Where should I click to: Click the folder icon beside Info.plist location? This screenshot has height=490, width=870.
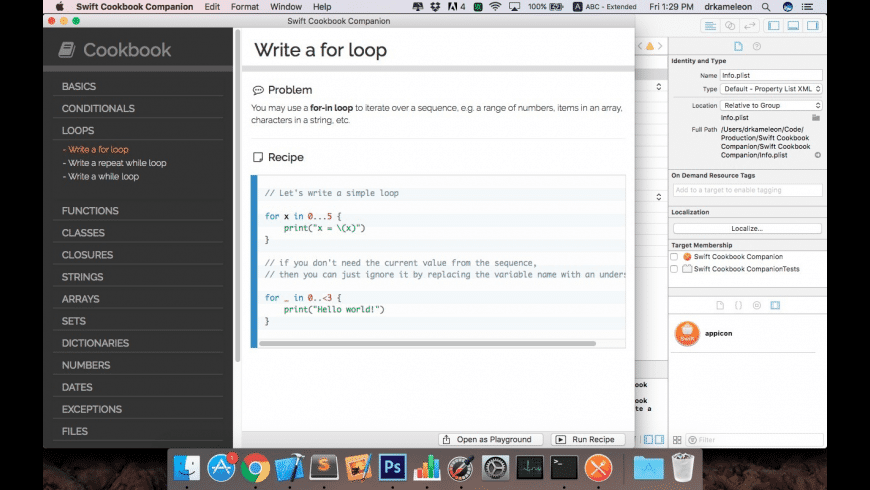(816, 118)
